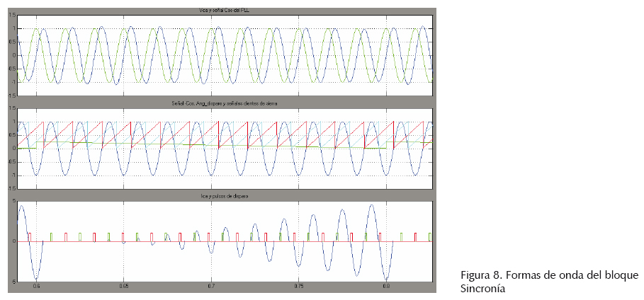The image size is (644, 300).
Task: Click the 0.65 x-axis tick label
Action: 124,288
